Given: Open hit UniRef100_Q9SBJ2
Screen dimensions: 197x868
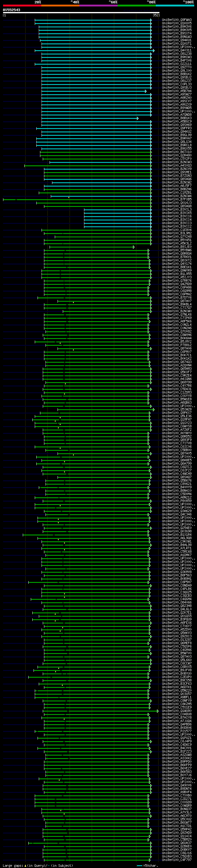Looking at the screenshot, I should (177, 78).
